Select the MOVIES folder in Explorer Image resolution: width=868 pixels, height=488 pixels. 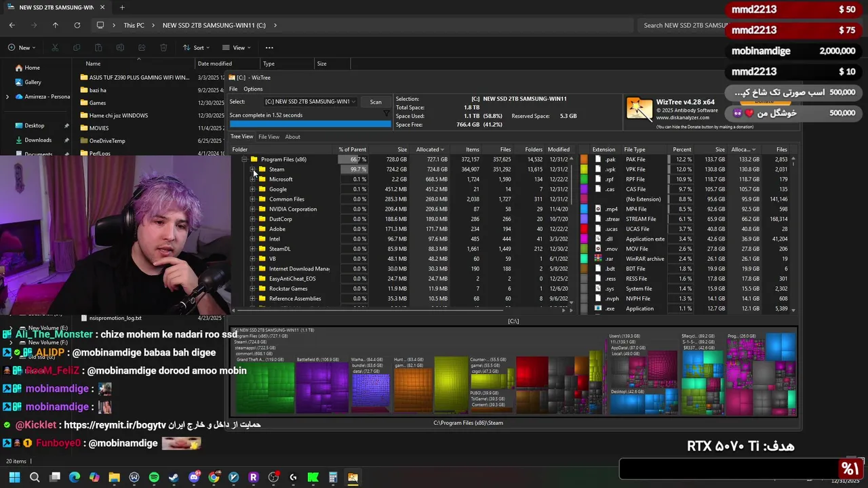tap(99, 128)
